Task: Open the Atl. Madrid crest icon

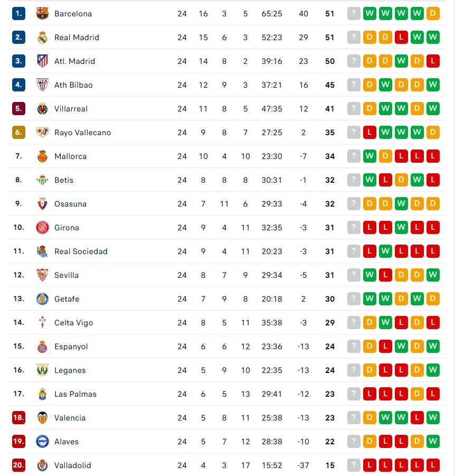Action: [x=42, y=61]
